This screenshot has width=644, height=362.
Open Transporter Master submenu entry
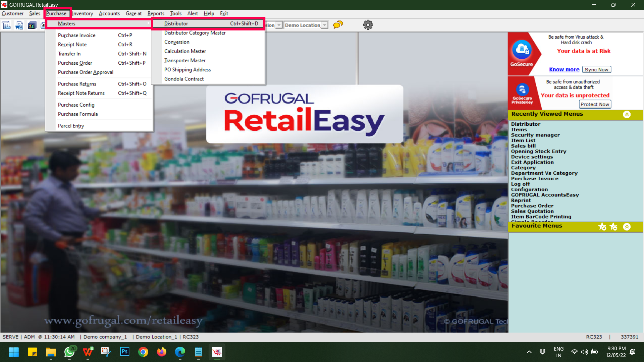185,60
